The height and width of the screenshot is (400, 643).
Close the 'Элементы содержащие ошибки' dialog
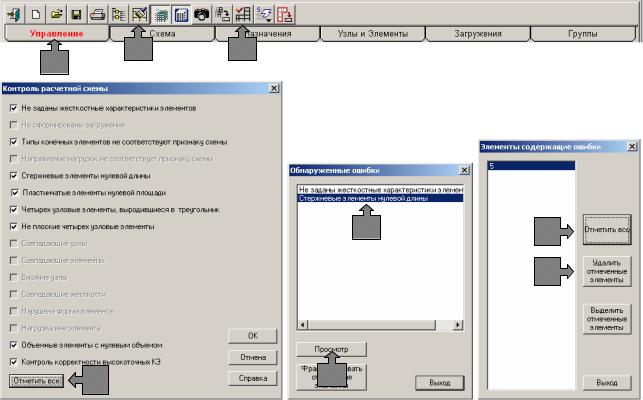pyautogui.click(x=632, y=146)
